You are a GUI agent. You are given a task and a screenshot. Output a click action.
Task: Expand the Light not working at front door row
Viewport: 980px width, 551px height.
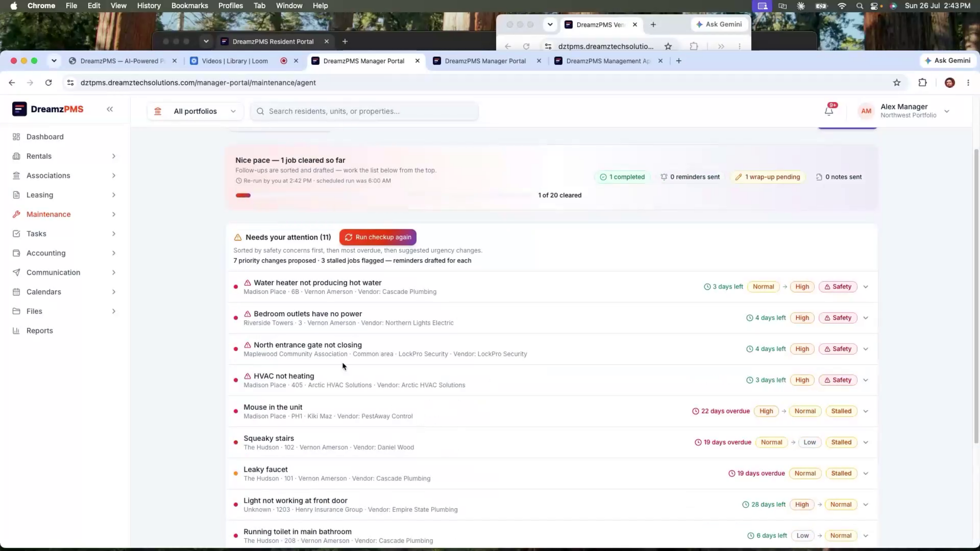point(866,504)
